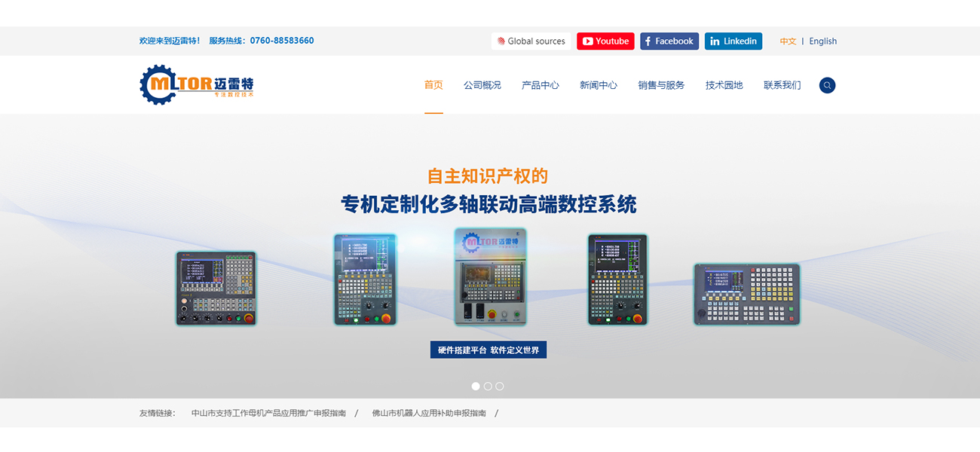Viewport: 980px width, 452px height.
Task: Open the 佛山市机器人应用补助申报指南 link
Action: 429,413
